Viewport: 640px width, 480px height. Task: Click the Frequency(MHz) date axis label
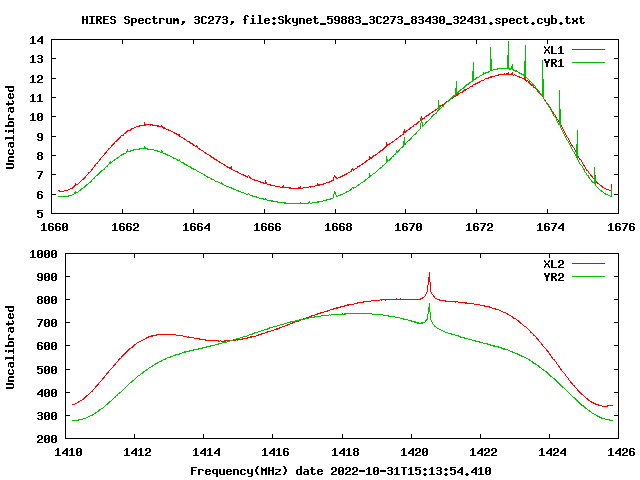[341, 471]
